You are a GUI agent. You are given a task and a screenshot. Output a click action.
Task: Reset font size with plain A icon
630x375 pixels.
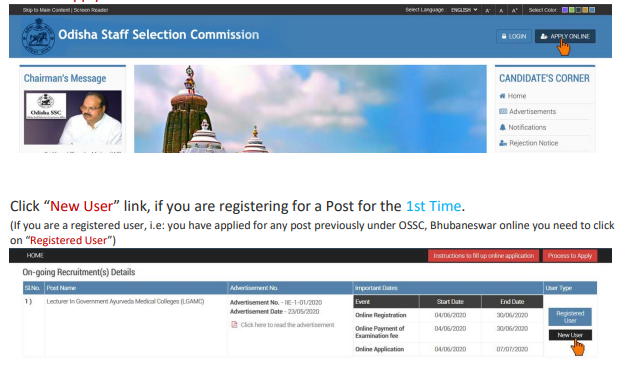[x=501, y=10]
